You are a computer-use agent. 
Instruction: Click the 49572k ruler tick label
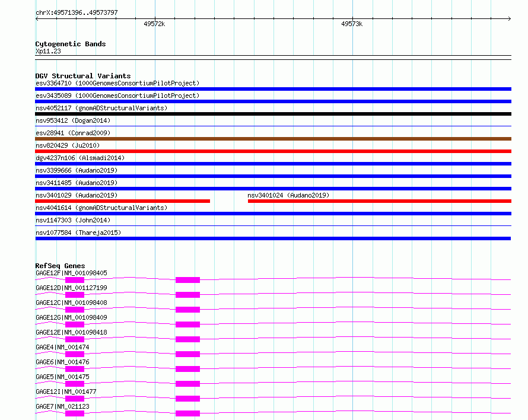(154, 24)
